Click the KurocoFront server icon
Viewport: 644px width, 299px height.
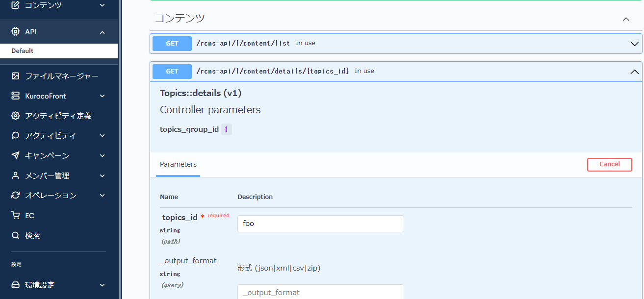(x=16, y=96)
